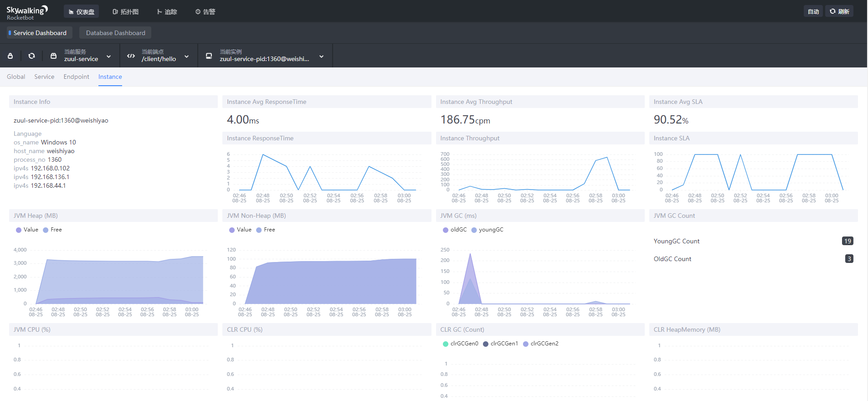Switch to the Global tab
Viewport: 868px width, 401px height.
(x=16, y=77)
